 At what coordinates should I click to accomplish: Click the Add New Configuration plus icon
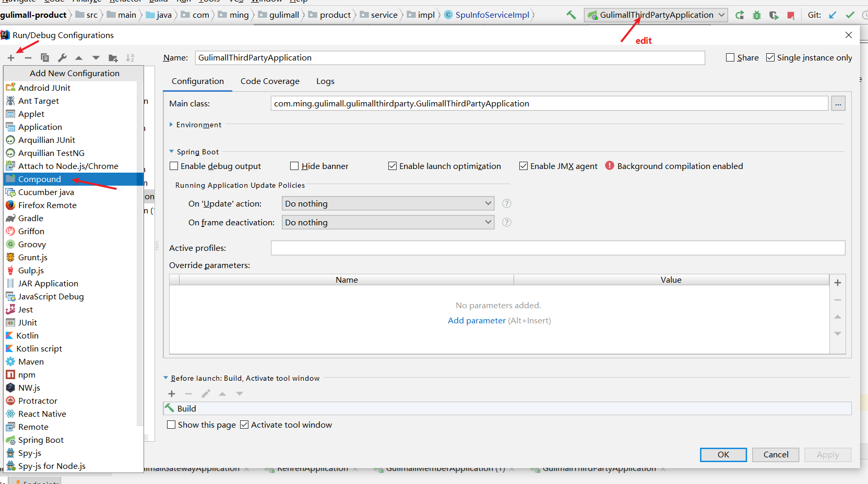[x=11, y=58]
